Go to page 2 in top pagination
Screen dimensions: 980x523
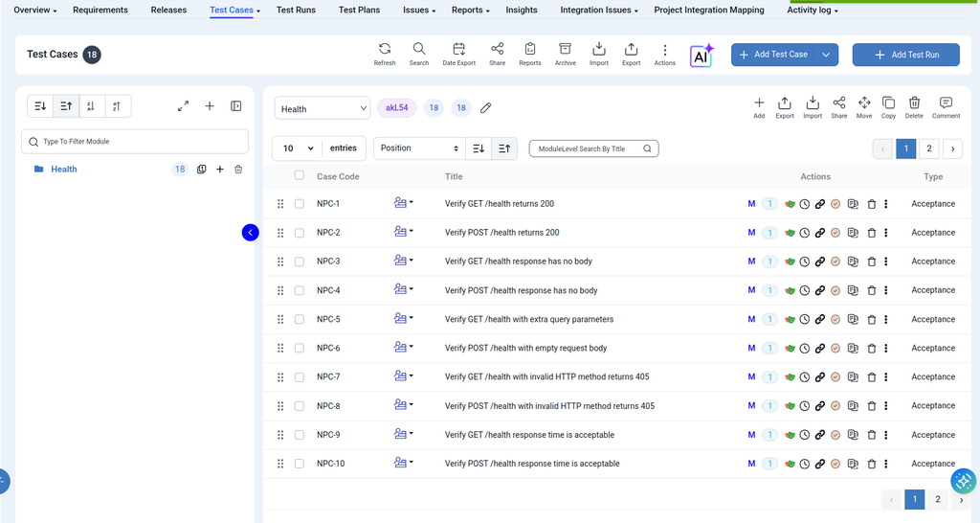coord(928,148)
